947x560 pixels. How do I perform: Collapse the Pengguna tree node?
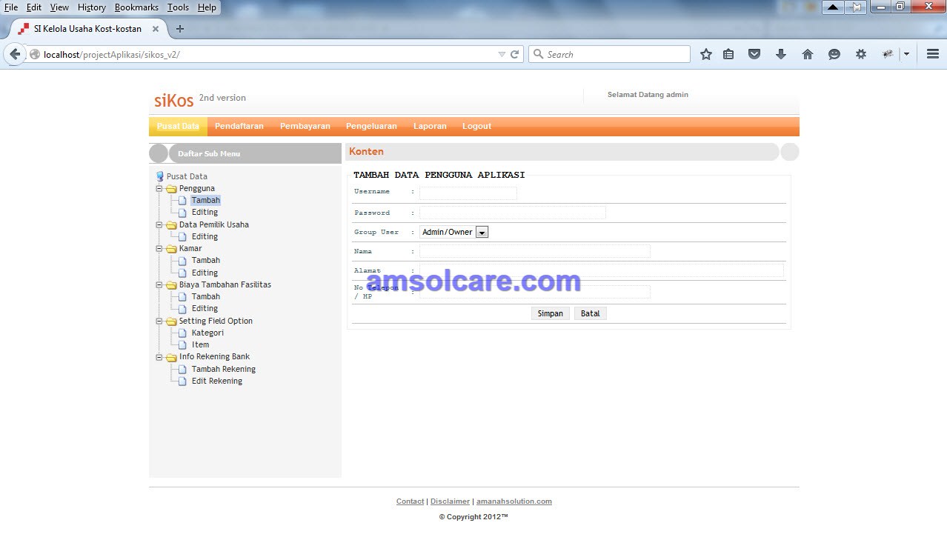pos(159,188)
